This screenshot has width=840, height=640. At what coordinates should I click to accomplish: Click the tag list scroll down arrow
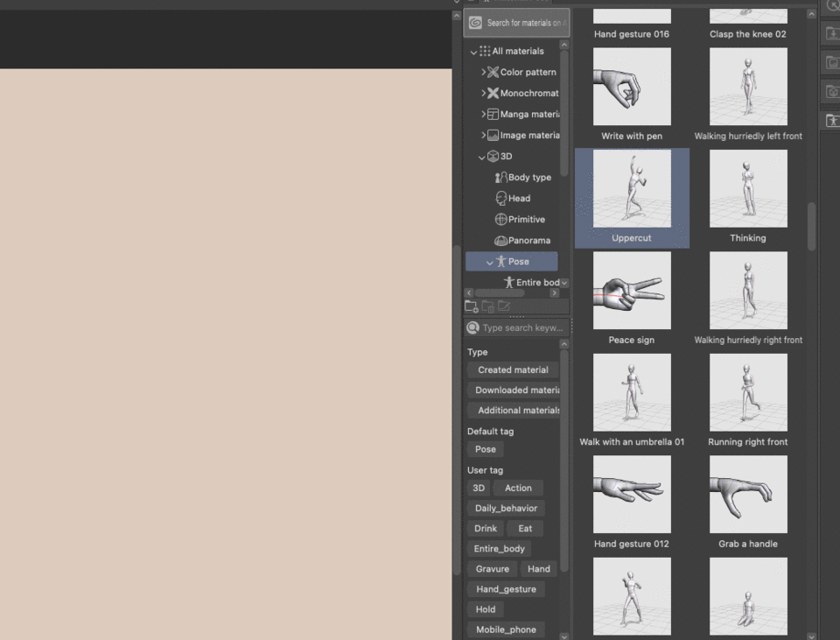pos(563,636)
